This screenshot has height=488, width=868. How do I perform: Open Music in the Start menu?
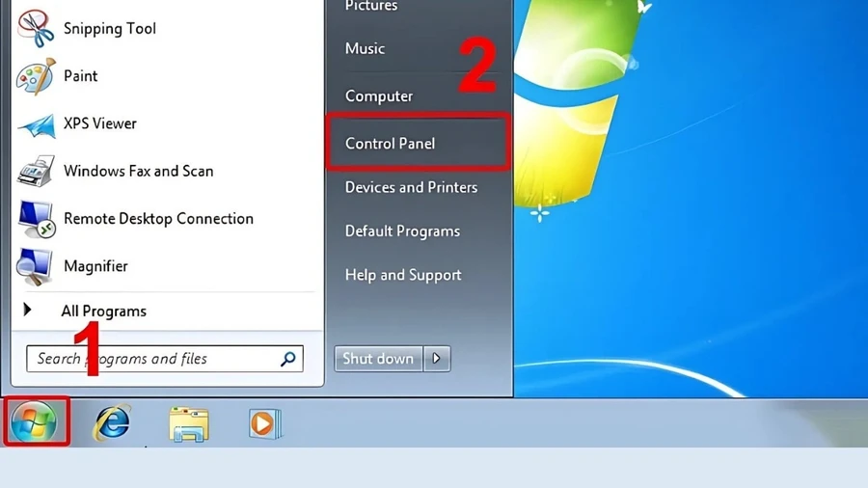pos(365,48)
